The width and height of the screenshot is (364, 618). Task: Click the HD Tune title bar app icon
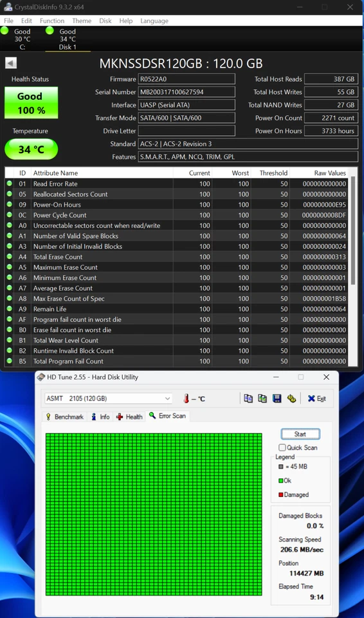[x=41, y=377]
